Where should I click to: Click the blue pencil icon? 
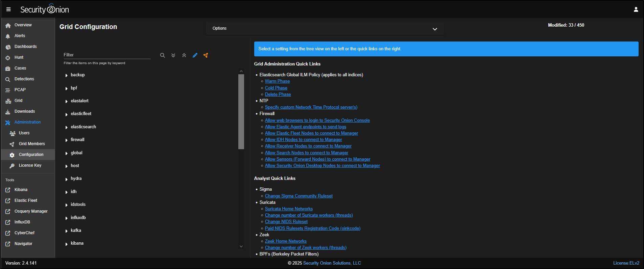(195, 55)
